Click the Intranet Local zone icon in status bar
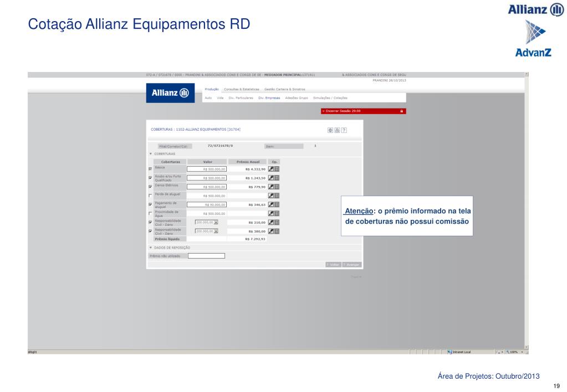Screen dimensions: 567x392 pyautogui.click(x=449, y=352)
